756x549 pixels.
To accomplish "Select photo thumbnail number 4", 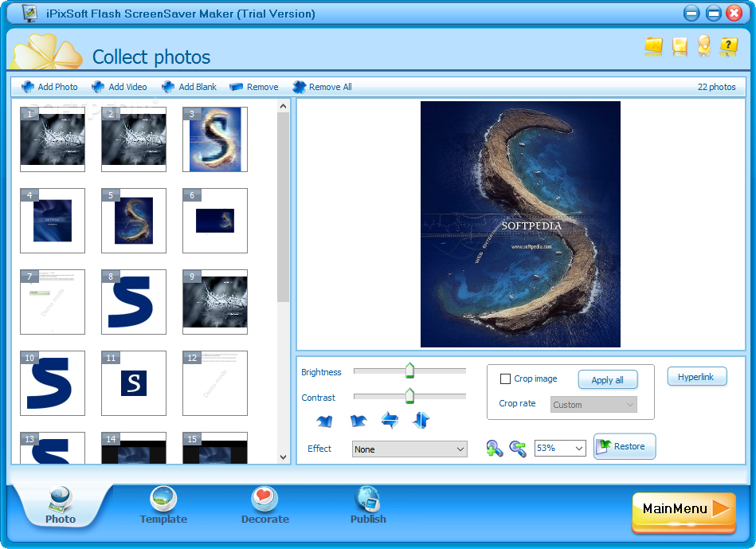I will [53, 221].
